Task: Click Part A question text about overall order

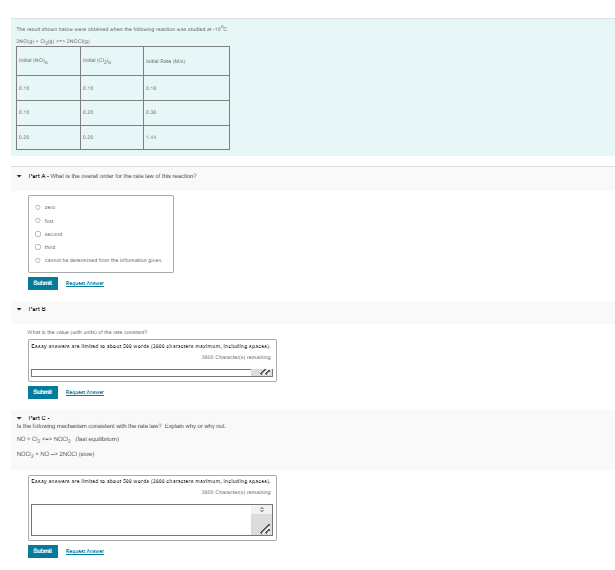Action: (124, 176)
